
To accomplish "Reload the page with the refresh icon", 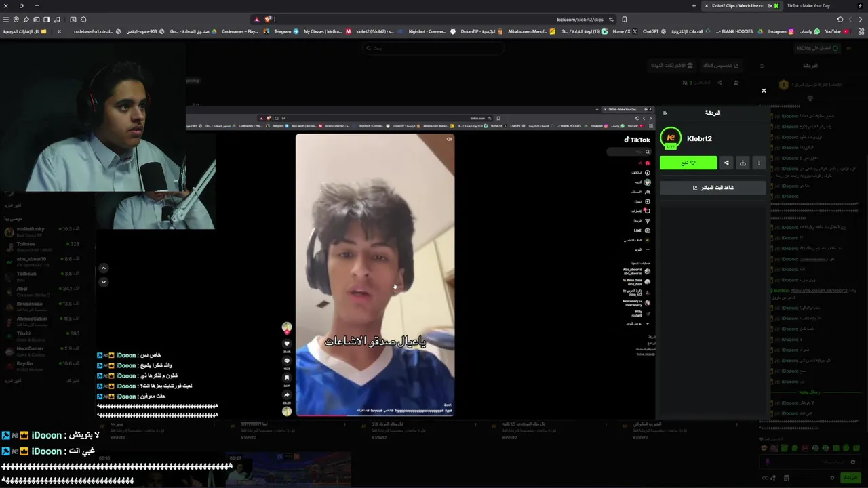I will (x=840, y=20).
